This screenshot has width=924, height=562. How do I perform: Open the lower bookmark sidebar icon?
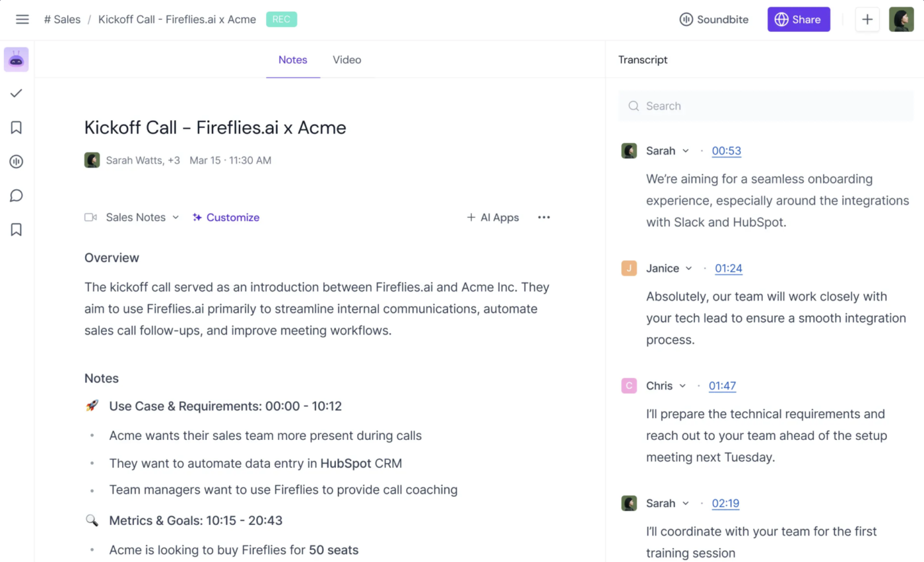(16, 230)
